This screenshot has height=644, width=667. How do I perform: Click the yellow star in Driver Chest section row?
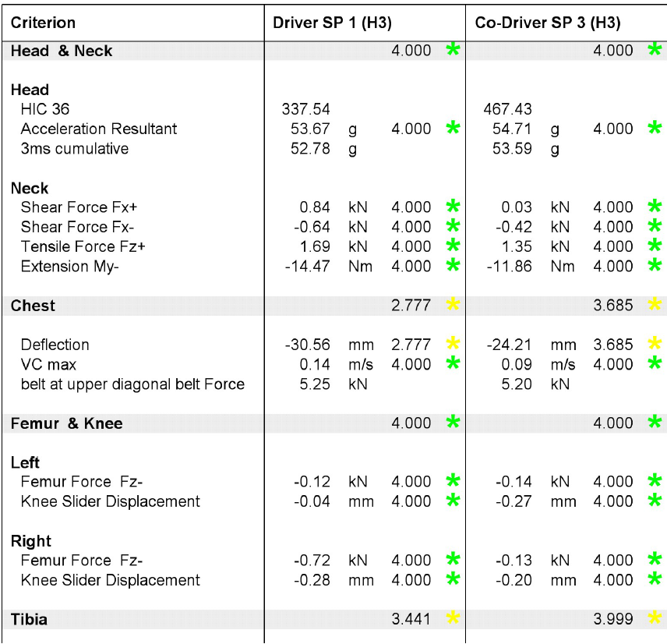point(453,305)
